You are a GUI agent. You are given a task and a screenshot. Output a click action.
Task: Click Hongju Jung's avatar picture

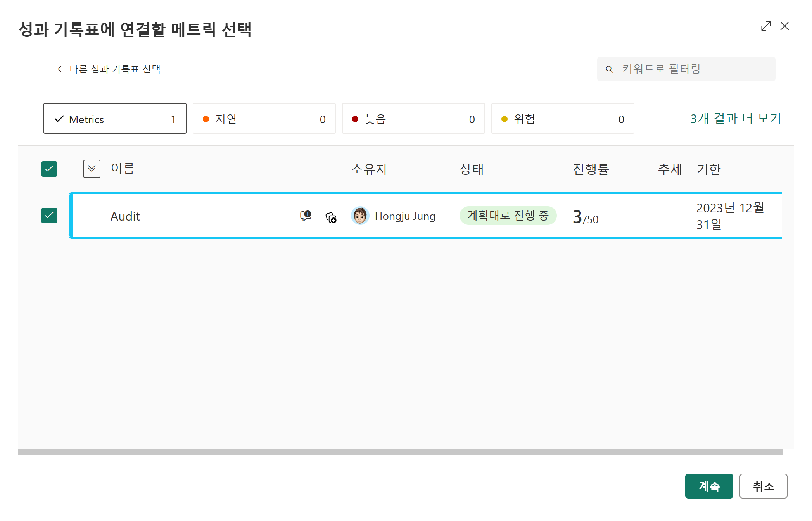click(x=360, y=216)
